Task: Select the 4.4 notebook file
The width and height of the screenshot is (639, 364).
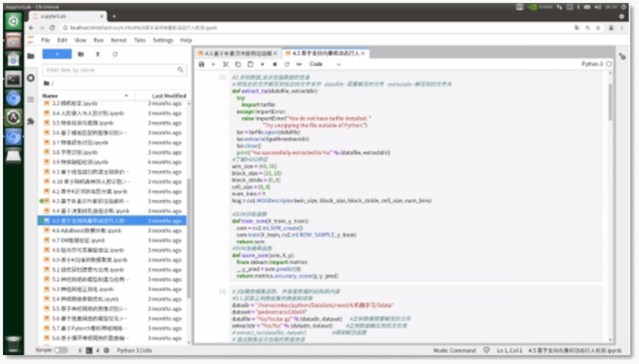Action: (x=112, y=211)
